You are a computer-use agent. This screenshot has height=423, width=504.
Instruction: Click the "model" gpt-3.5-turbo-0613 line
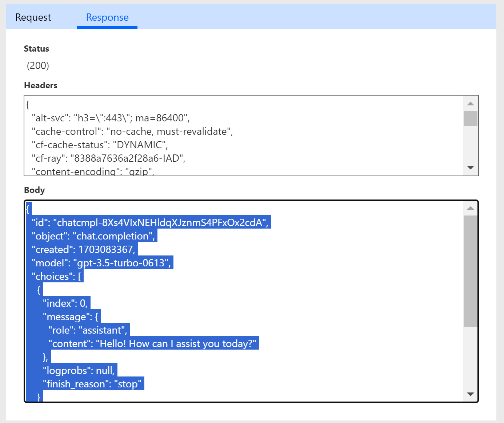[101, 263]
